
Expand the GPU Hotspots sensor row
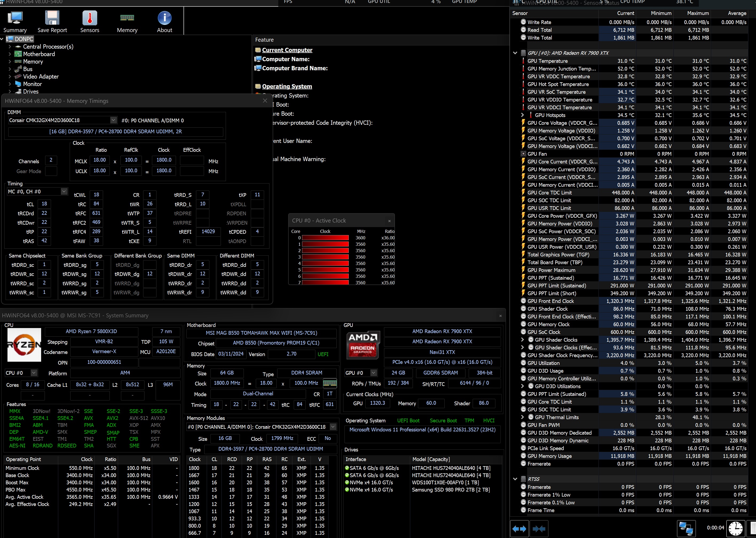(x=523, y=115)
